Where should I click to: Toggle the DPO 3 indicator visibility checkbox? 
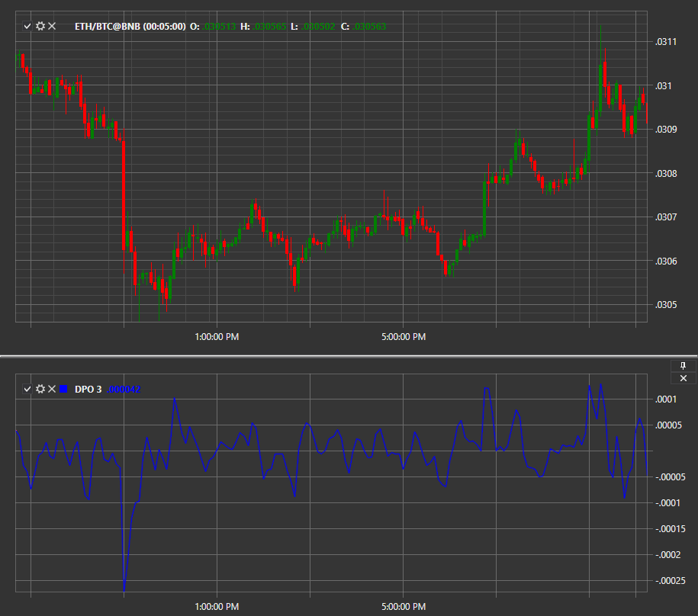click(27, 389)
